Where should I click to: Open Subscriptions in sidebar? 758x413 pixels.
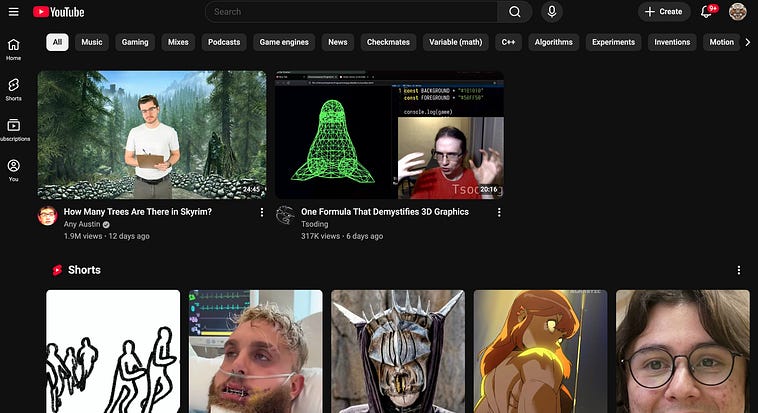tap(14, 130)
